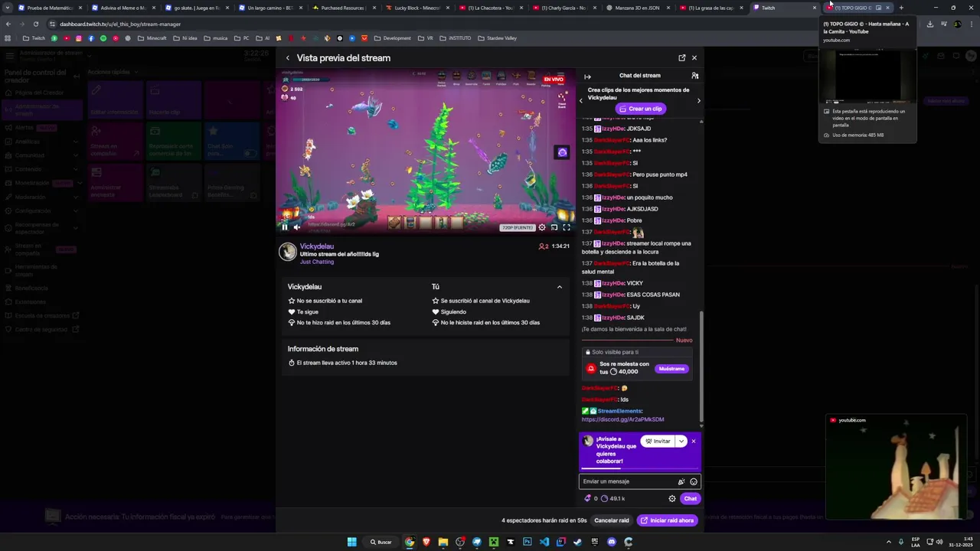Open the 720P (FUENTE) quality selector
The width and height of the screenshot is (980, 551).
tap(518, 227)
